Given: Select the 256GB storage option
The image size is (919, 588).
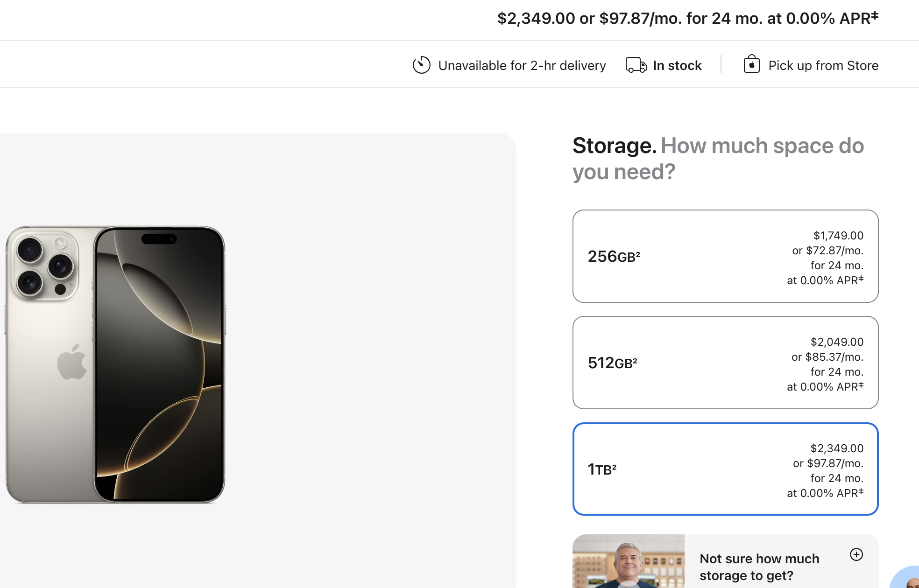Looking at the screenshot, I should coord(725,256).
